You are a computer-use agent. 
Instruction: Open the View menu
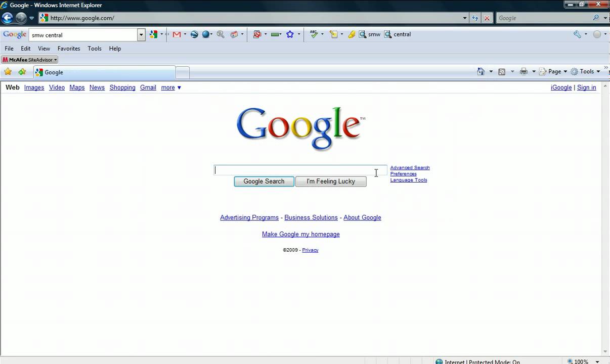coord(44,49)
